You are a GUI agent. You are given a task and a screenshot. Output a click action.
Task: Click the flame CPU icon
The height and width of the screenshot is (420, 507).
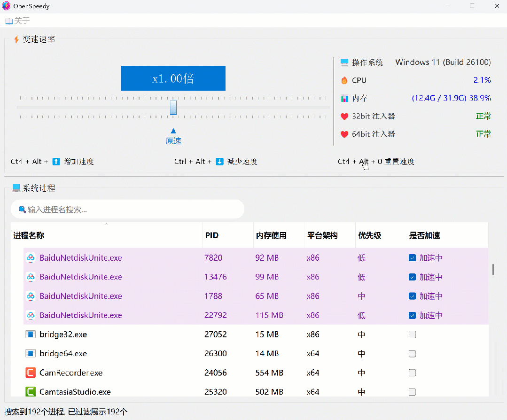344,80
